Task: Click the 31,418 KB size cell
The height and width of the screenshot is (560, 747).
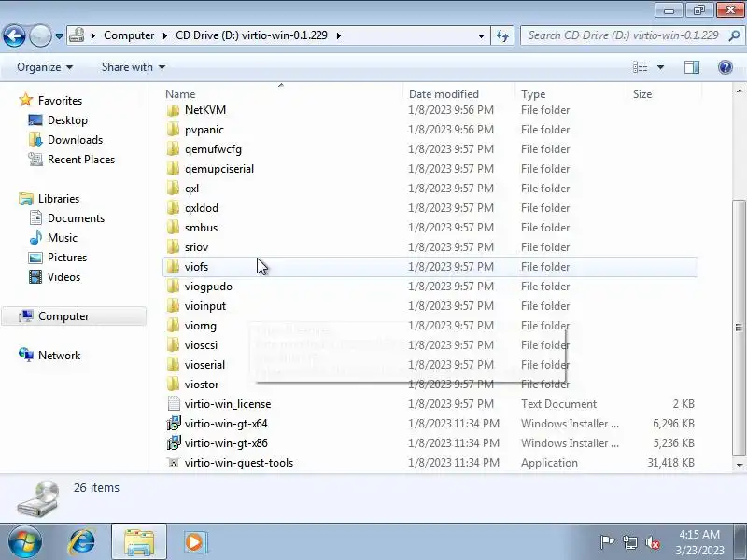Action: coord(670,462)
